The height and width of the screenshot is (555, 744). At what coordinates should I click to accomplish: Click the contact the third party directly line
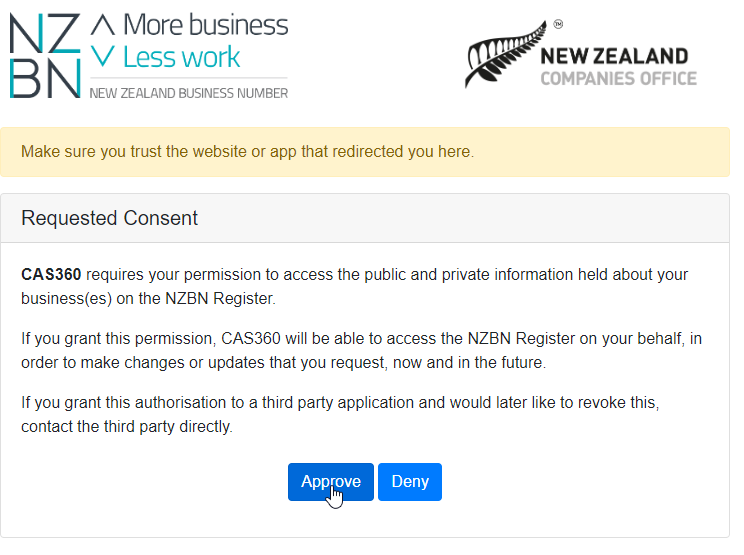point(127,426)
